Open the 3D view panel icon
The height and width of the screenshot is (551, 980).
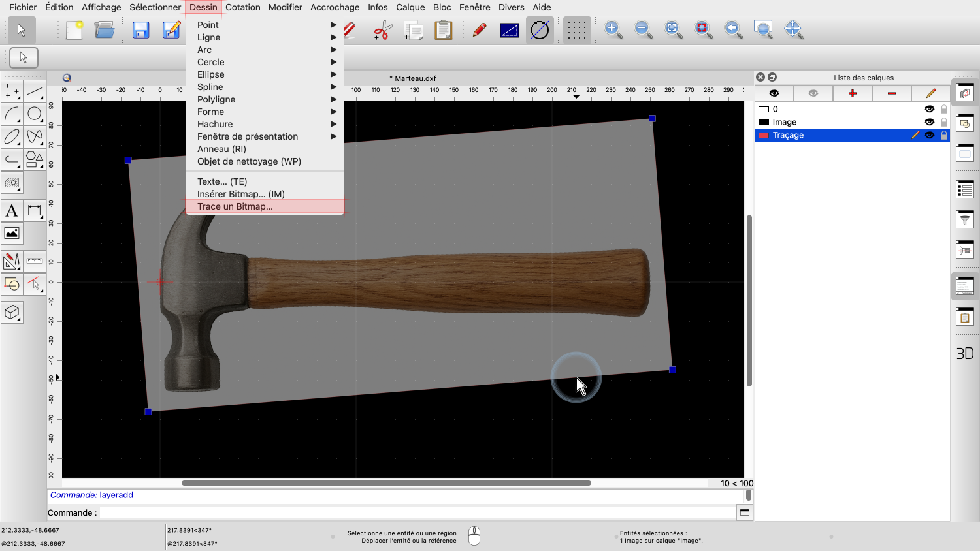965,353
